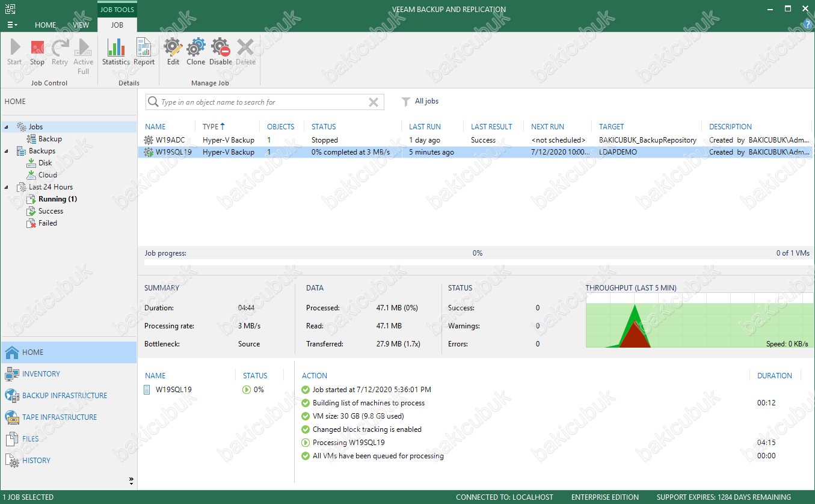Image resolution: width=815 pixels, height=504 pixels.
Task: Open job Statistics
Action: [116, 52]
